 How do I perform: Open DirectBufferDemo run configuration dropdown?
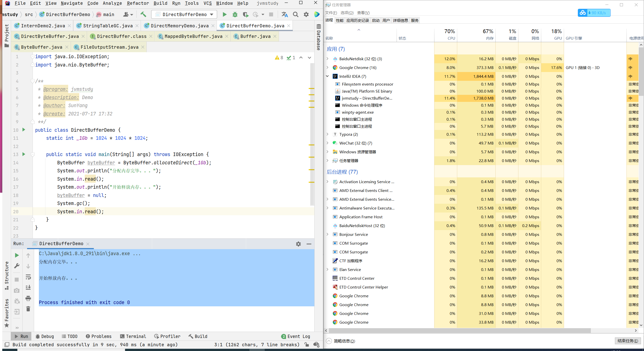tap(184, 15)
